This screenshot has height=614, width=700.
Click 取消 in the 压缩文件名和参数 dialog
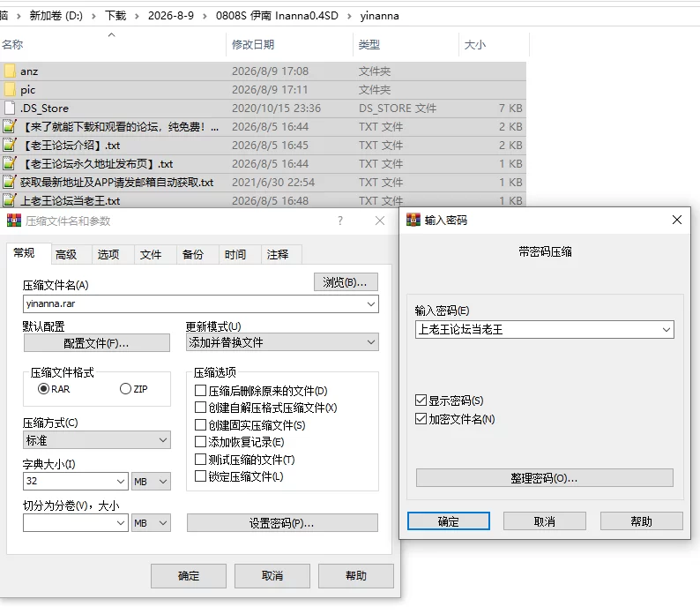tap(272, 576)
